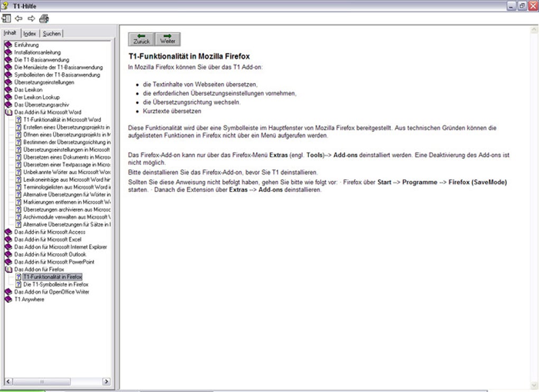This screenshot has width=539, height=392.
Task: Click book icon beside Symbolleisten der T1-Basisanwendung
Action: point(8,74)
